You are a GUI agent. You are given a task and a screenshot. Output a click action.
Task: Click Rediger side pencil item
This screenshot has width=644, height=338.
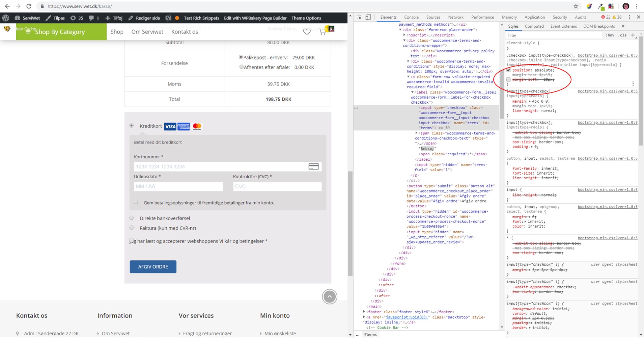pos(144,18)
